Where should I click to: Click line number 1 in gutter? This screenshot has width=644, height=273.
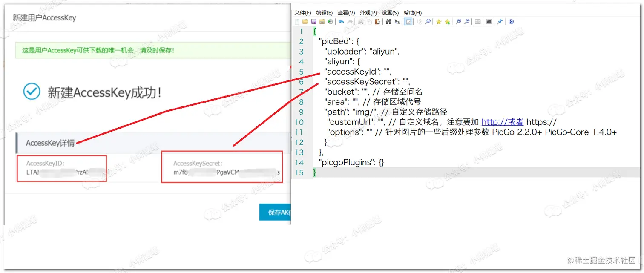point(302,32)
